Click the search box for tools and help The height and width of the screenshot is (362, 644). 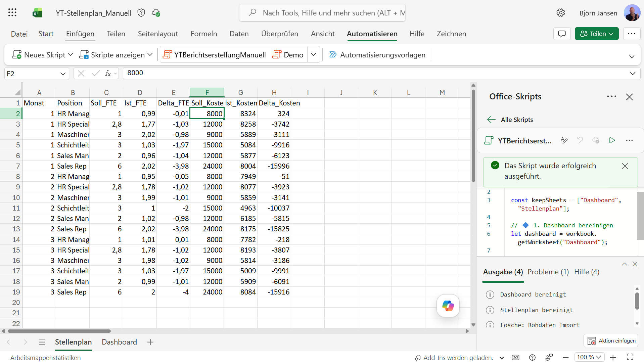(322, 13)
